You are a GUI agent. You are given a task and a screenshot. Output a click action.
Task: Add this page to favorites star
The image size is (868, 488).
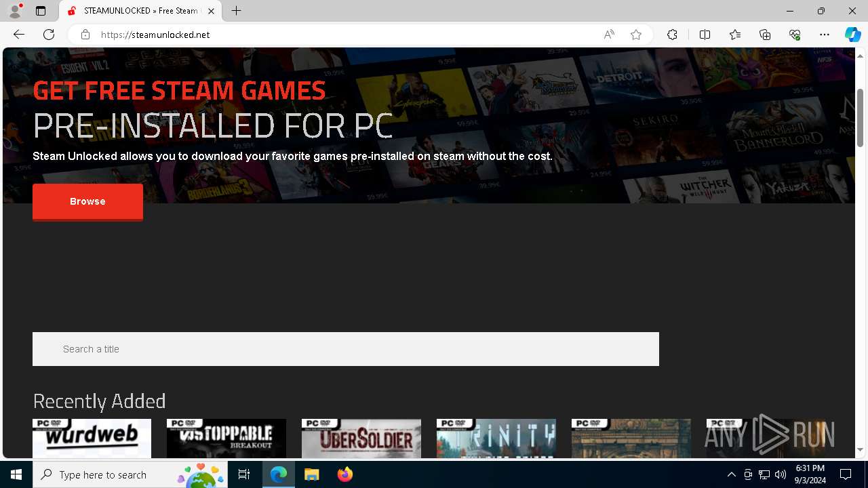636,35
